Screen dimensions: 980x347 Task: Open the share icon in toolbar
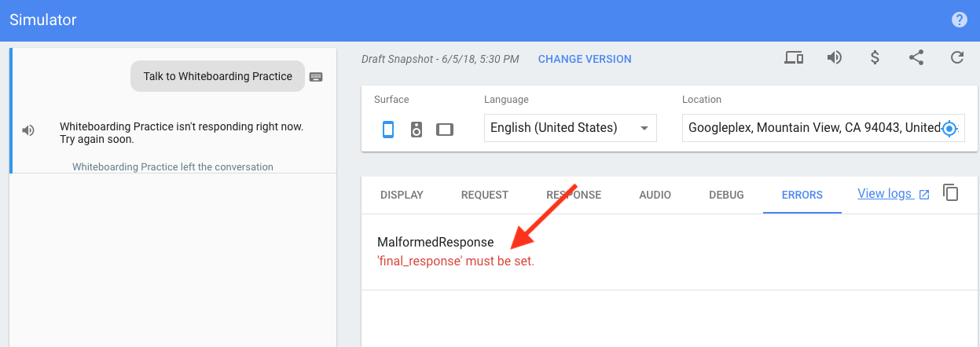916,57
